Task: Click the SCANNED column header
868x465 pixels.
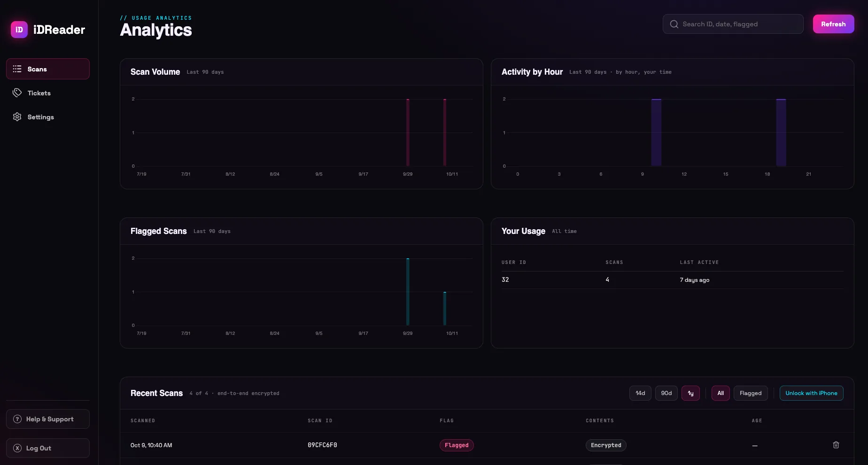Action: [x=143, y=421]
